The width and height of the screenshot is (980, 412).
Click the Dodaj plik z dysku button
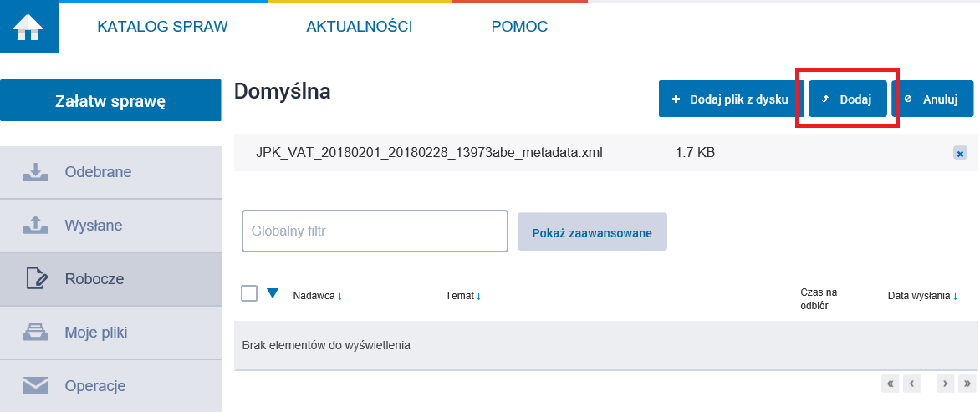point(732,99)
